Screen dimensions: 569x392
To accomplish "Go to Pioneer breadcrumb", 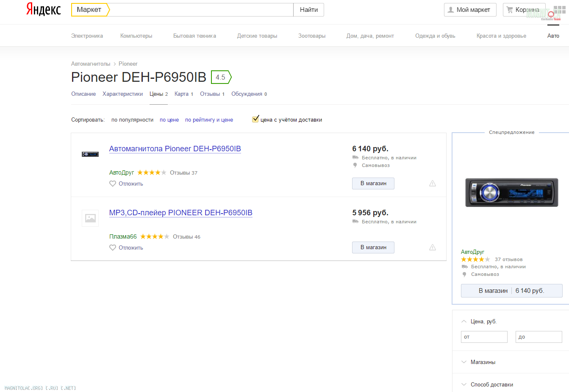I will 128,64.
